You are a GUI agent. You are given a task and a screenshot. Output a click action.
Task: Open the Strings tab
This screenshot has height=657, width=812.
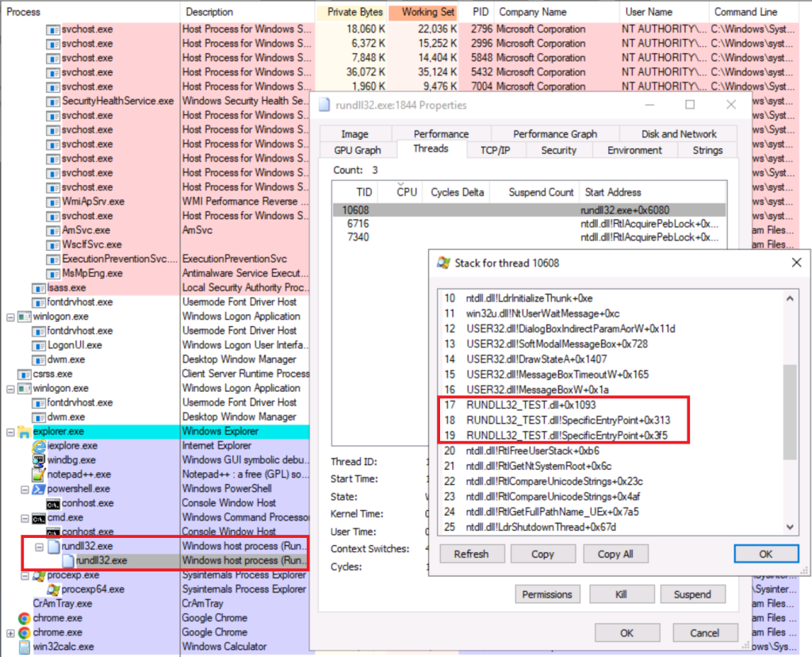(x=707, y=150)
